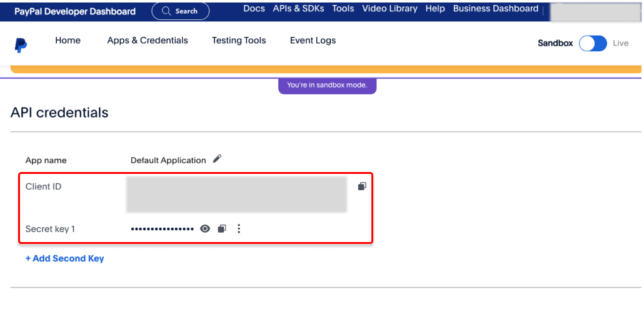Reveal Secret key 1 with eye icon
644x309 pixels.
pyautogui.click(x=205, y=229)
